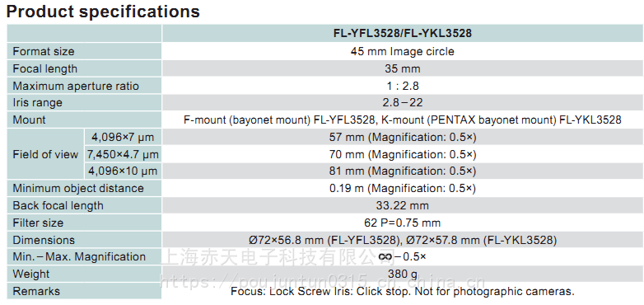This screenshot has width=644, height=305.
Task: Select the 35 mm focal length value
Action: (403, 68)
